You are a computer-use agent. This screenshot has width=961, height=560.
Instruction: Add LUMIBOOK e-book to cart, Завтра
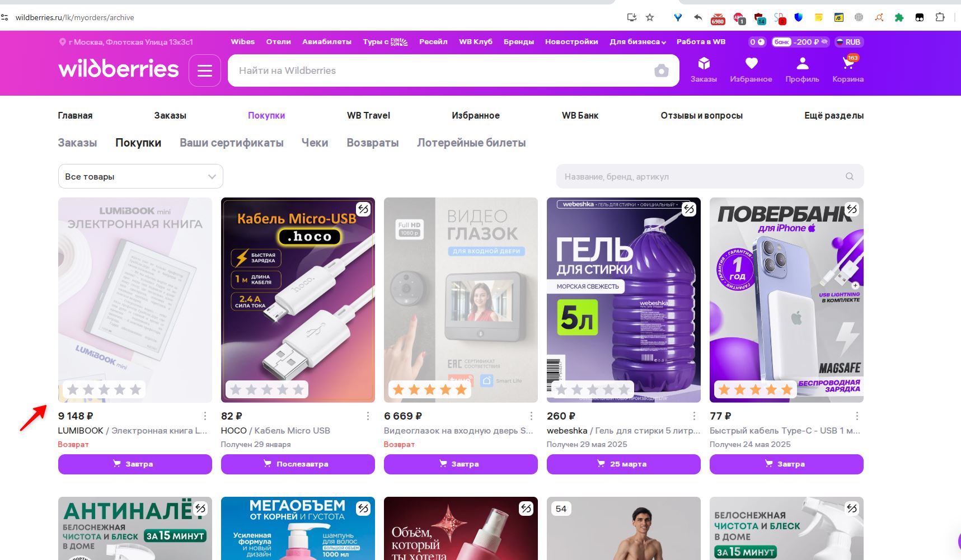coord(135,464)
